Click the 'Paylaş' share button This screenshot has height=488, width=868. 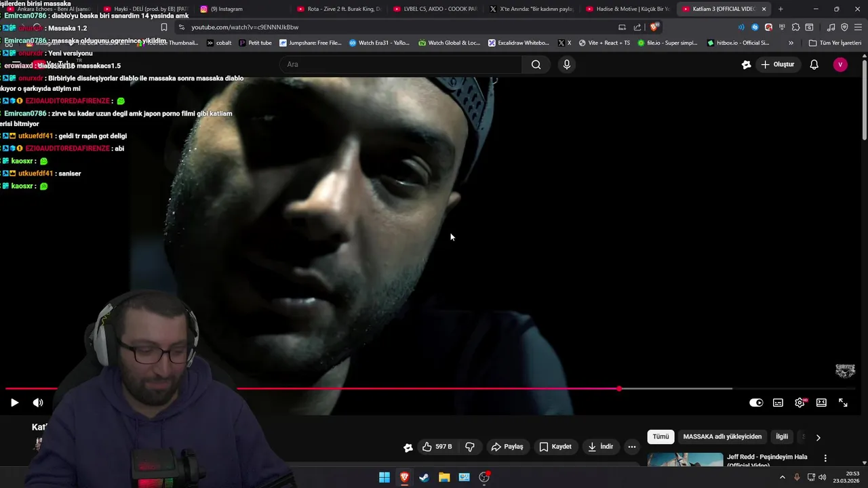coord(507,447)
